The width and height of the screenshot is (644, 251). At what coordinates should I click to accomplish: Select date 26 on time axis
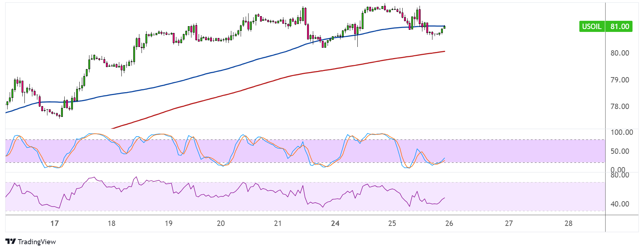449,223
